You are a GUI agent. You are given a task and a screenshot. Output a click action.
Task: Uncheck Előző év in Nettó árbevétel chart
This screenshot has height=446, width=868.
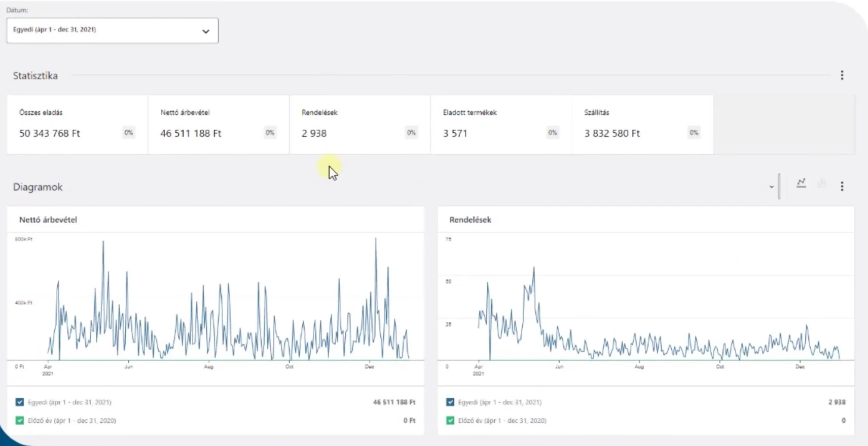20,420
